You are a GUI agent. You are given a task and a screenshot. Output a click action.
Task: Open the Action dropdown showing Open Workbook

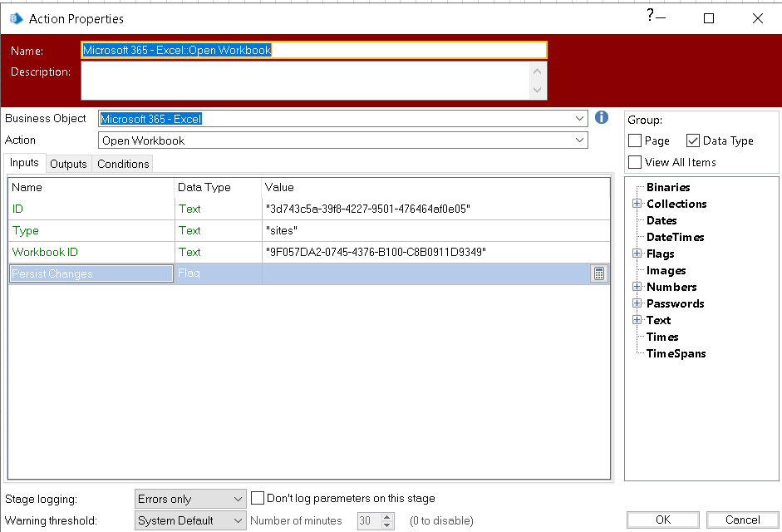click(579, 140)
